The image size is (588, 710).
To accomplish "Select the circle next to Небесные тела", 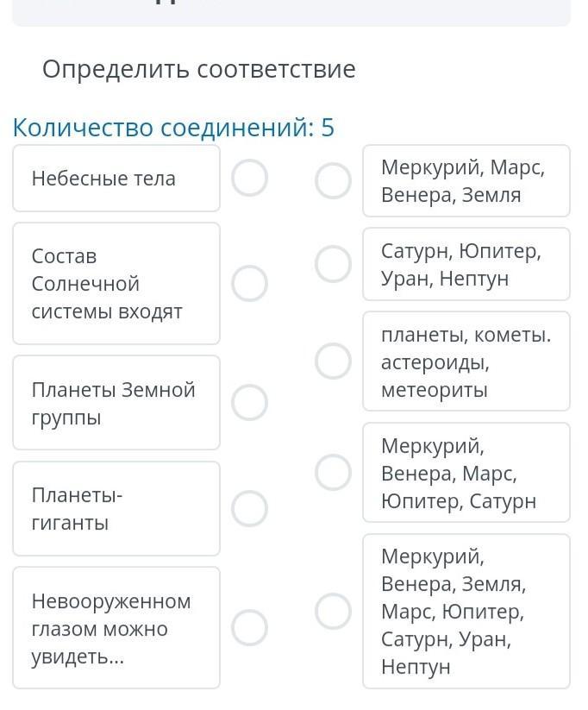I will [249, 179].
